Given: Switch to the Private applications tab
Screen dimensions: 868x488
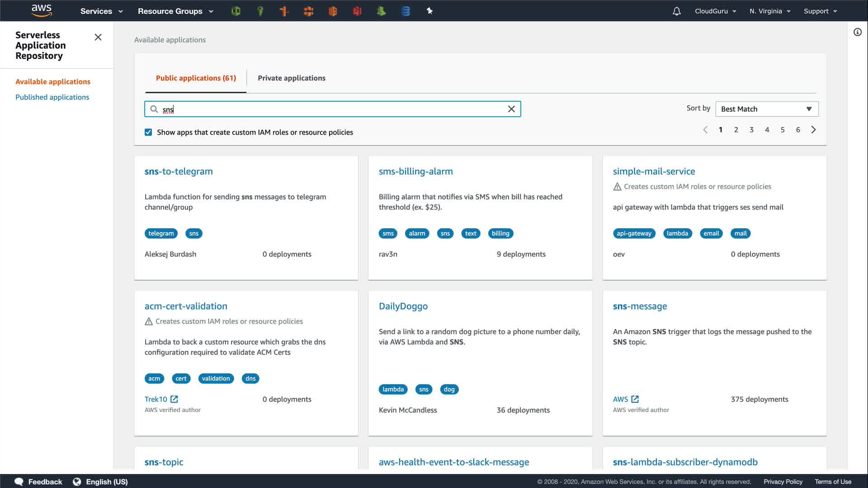Looking at the screenshot, I should (x=291, y=78).
